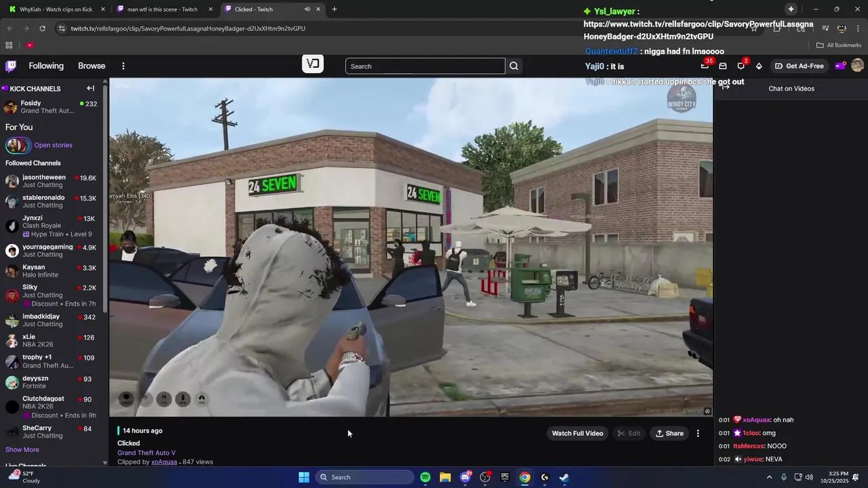
Task: Open the volume tray icon
Action: (810, 477)
